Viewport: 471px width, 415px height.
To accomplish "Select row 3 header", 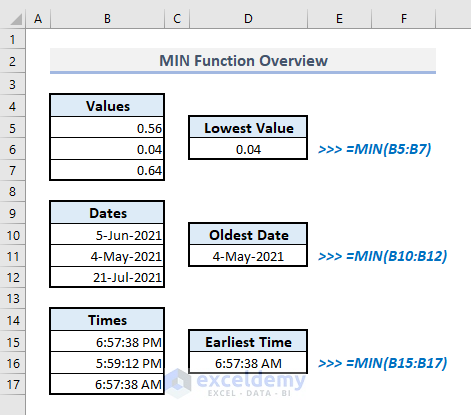I will click(x=13, y=84).
